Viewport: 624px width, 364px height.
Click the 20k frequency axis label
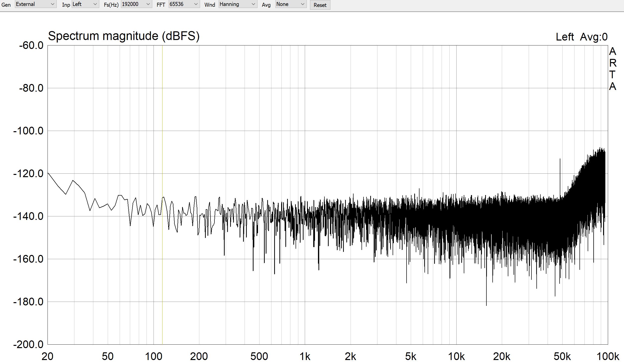[x=502, y=357]
